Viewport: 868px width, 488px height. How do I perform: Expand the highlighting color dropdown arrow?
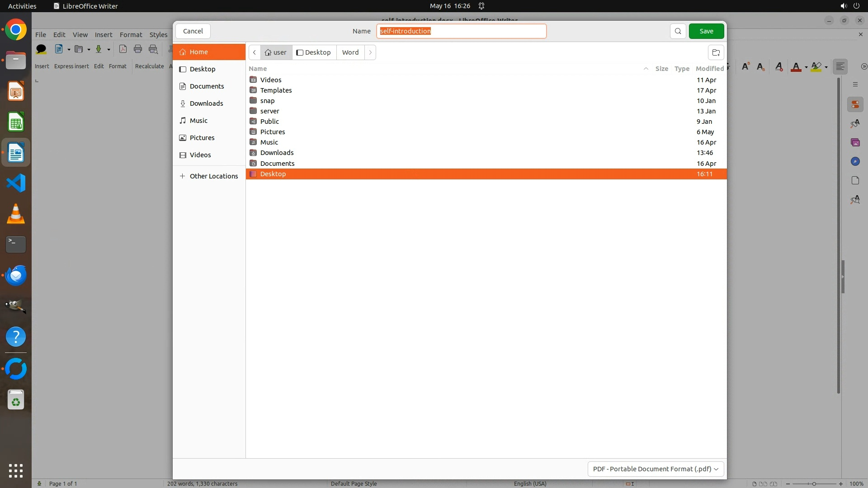[826, 67]
